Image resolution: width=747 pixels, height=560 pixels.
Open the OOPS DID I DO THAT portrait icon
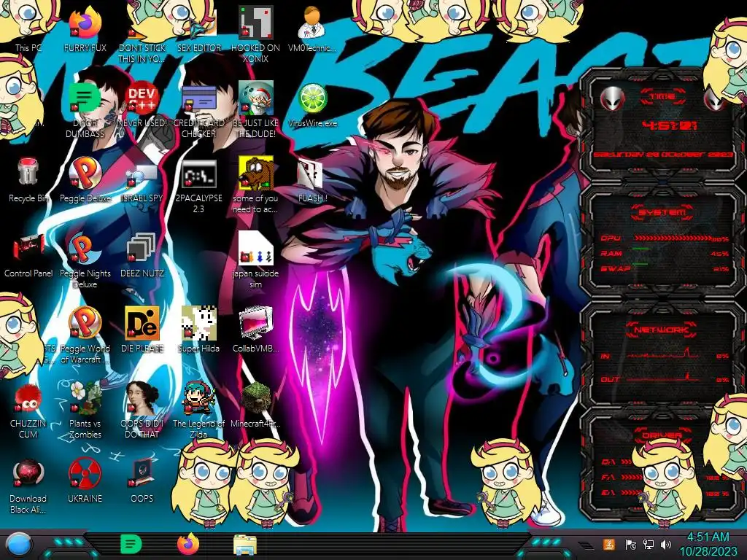(142, 410)
